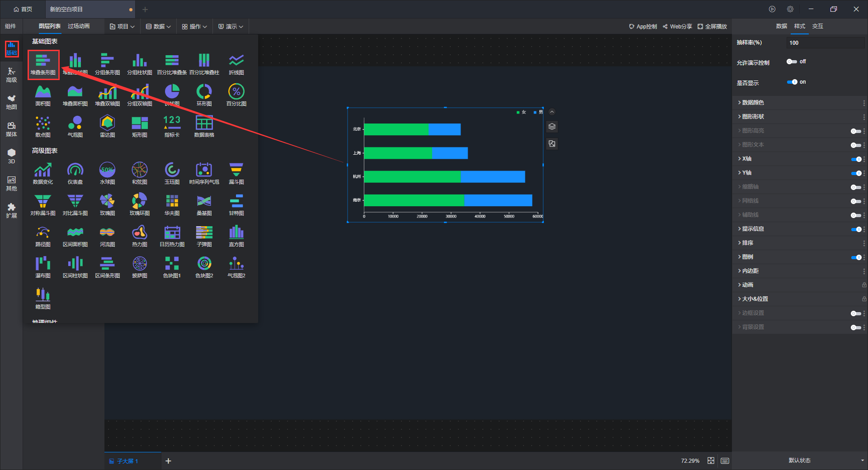Screen dimensions: 868x470
Task: Select the 甘特图 chart icon
Action: [x=236, y=205]
